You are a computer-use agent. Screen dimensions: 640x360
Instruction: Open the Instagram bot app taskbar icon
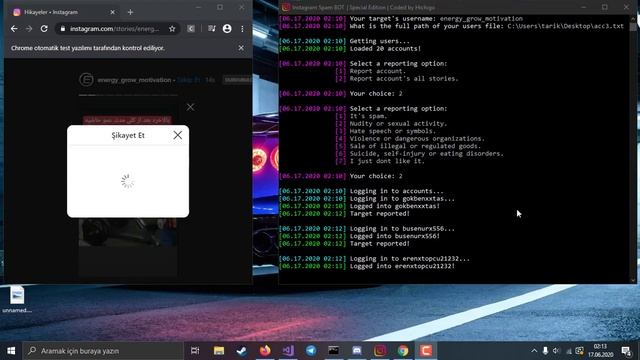(x=380, y=351)
